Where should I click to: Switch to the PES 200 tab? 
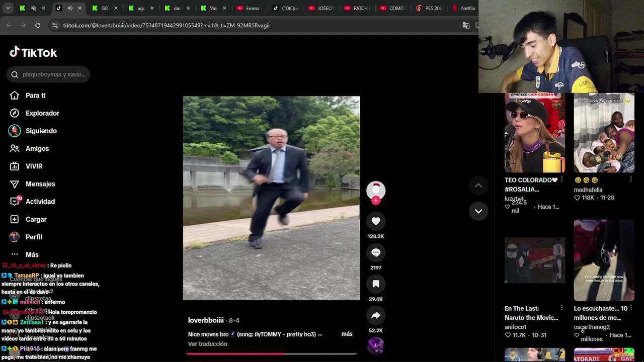tap(430, 8)
